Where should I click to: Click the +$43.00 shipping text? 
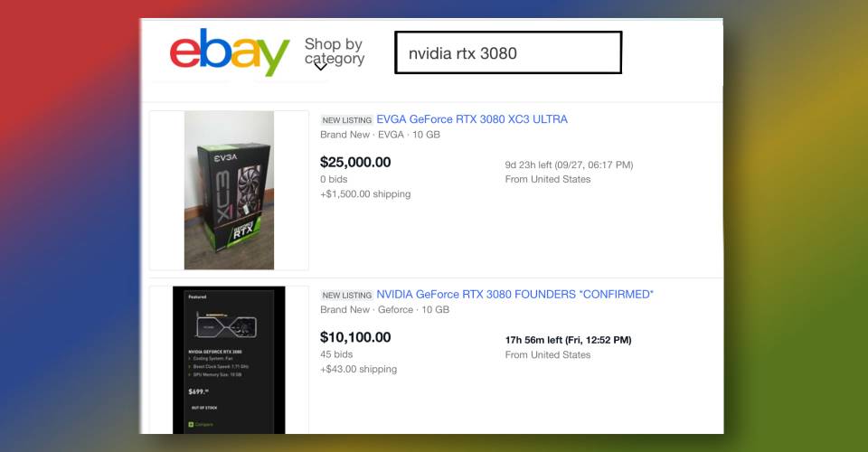(x=358, y=369)
